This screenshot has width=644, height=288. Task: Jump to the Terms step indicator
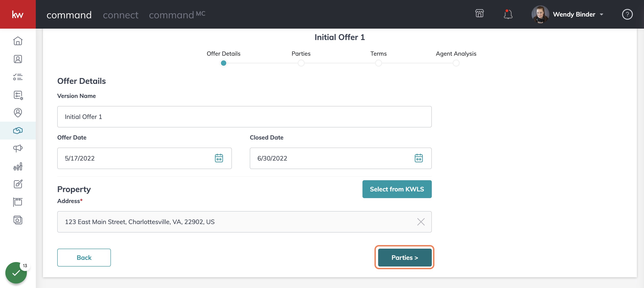tap(379, 63)
